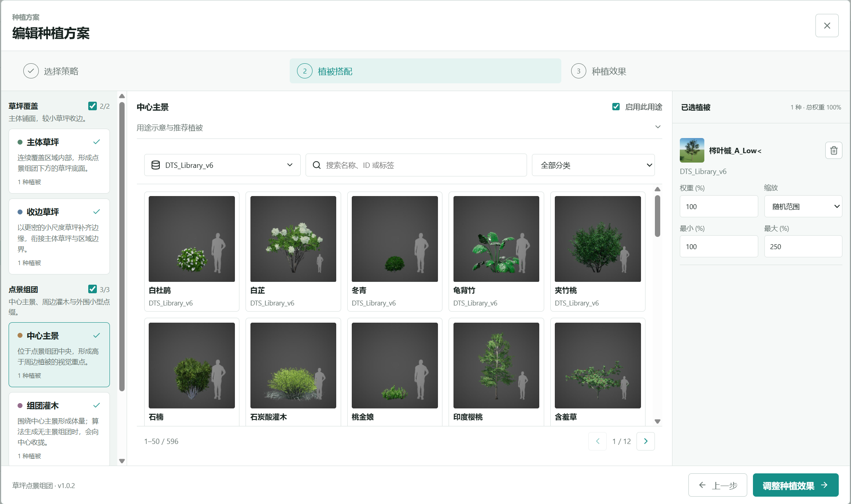This screenshot has width=851, height=504.
Task: Click the 桦叶槭_A_Low selected plant thumbnail
Action: coord(692,150)
